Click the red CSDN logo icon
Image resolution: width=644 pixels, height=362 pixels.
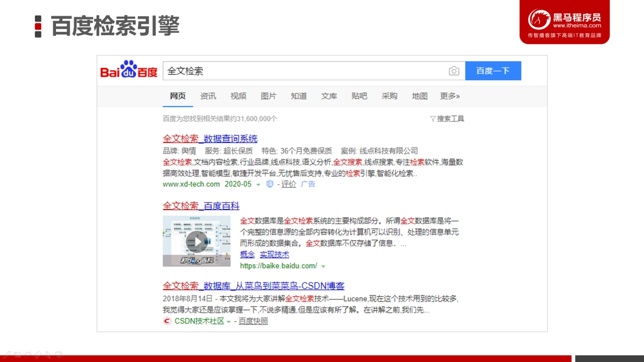click(x=167, y=321)
